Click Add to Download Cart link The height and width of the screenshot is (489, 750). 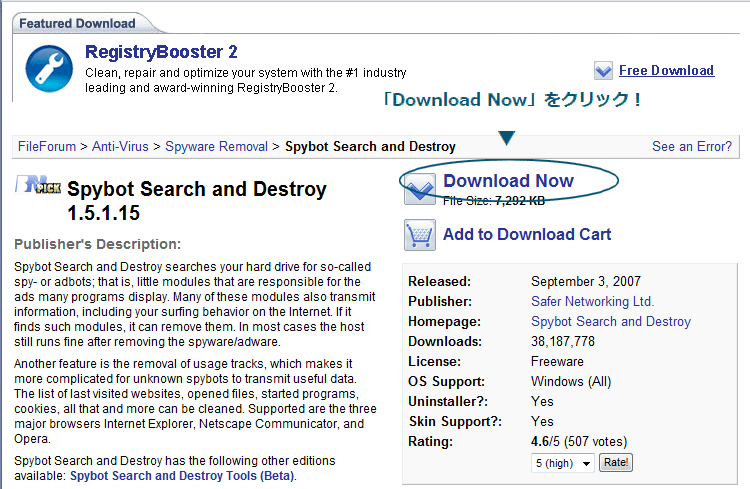point(527,234)
